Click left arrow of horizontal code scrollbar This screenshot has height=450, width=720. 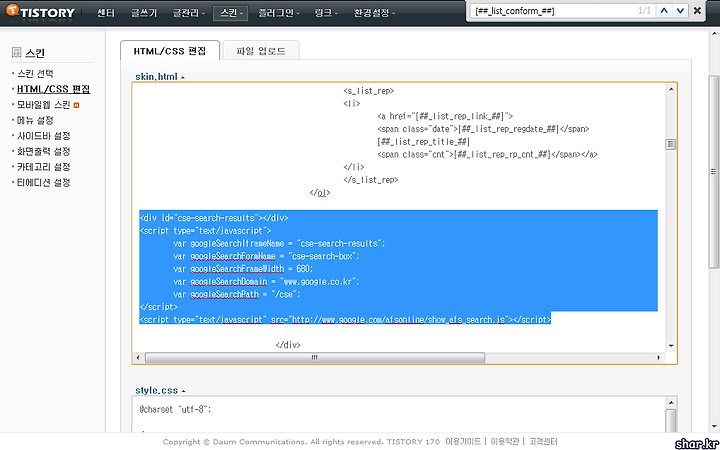[x=138, y=357]
